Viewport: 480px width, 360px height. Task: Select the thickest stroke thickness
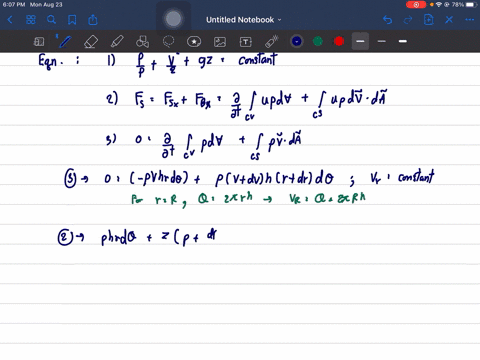[x=403, y=41]
